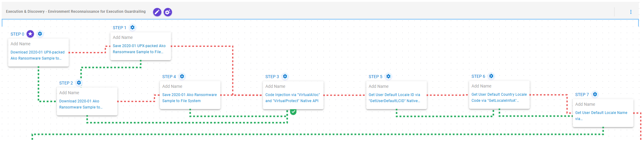Open Download 2020-01 UPX-packed Ako Ransomware link
The image size is (644, 141).
point(37,55)
